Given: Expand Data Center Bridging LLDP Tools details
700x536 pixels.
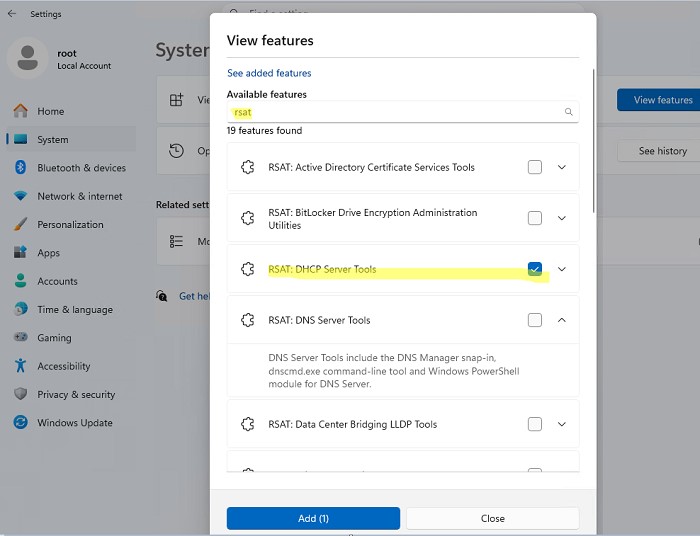Looking at the screenshot, I should (562, 424).
